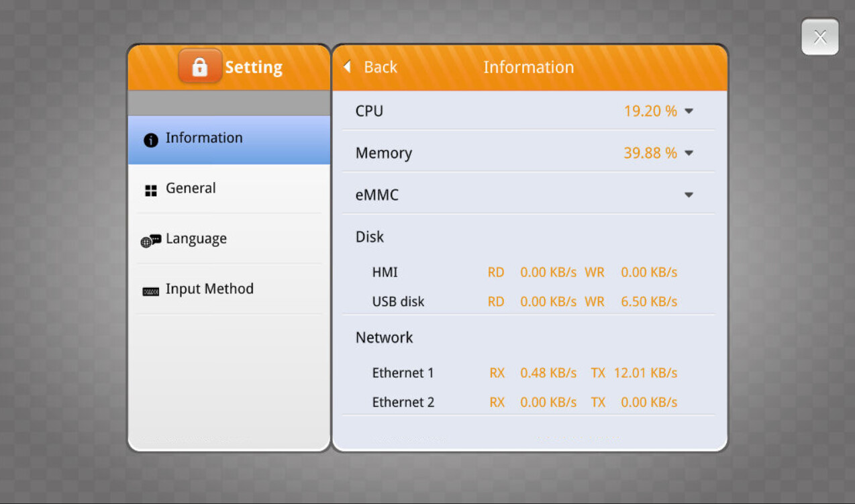Viewport: 855px width, 504px height.
Task: Click the USB disk entry
Action: [399, 302]
